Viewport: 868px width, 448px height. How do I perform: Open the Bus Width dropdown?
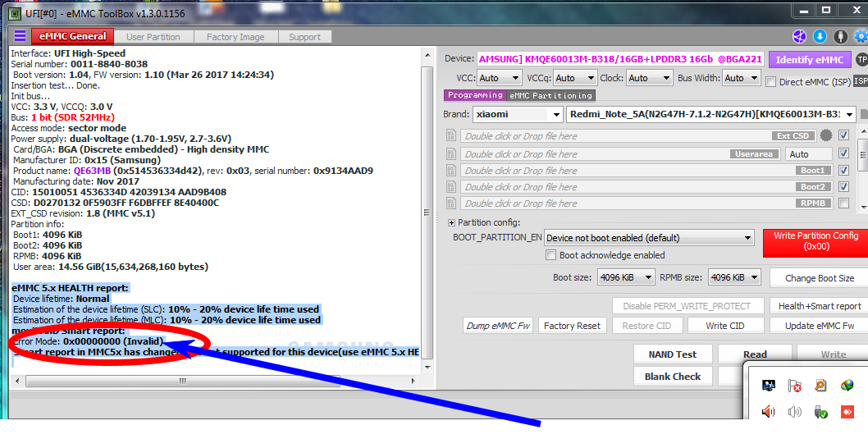(x=742, y=78)
